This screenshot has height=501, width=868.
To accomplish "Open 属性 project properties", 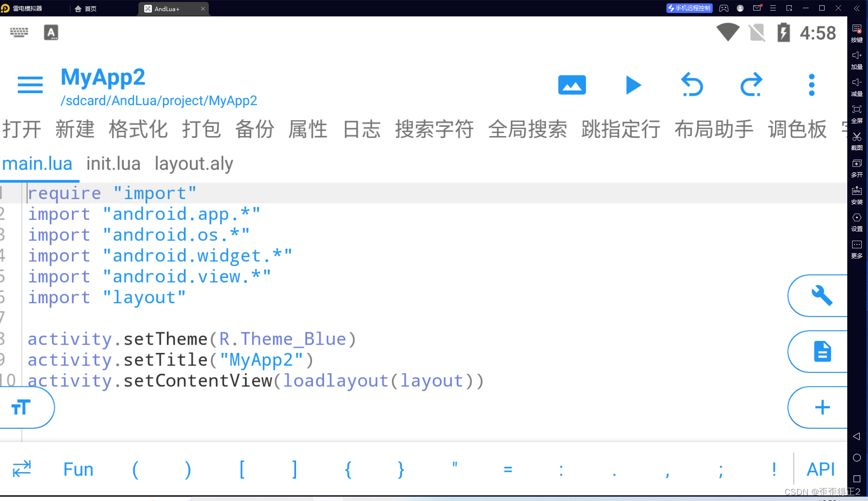I will coord(308,129).
